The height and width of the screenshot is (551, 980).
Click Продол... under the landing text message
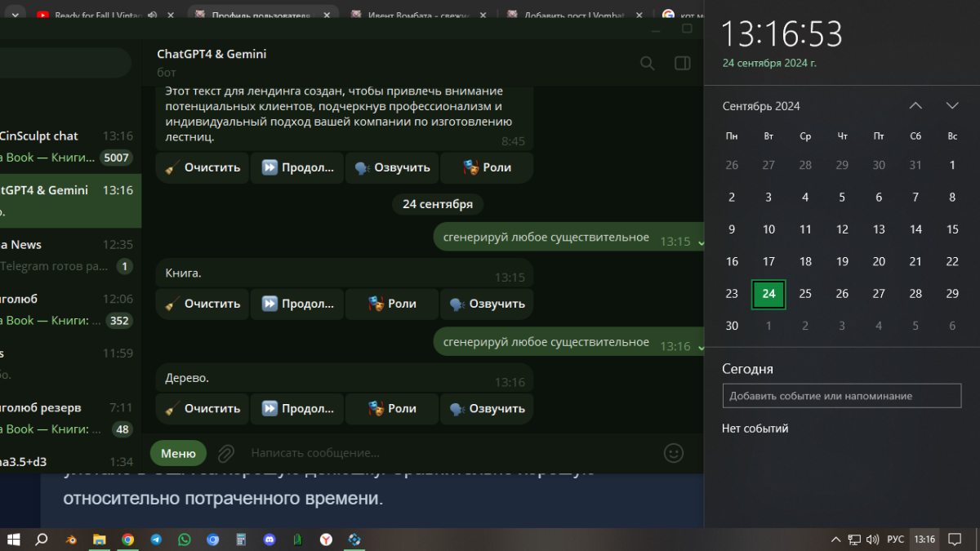tap(297, 167)
